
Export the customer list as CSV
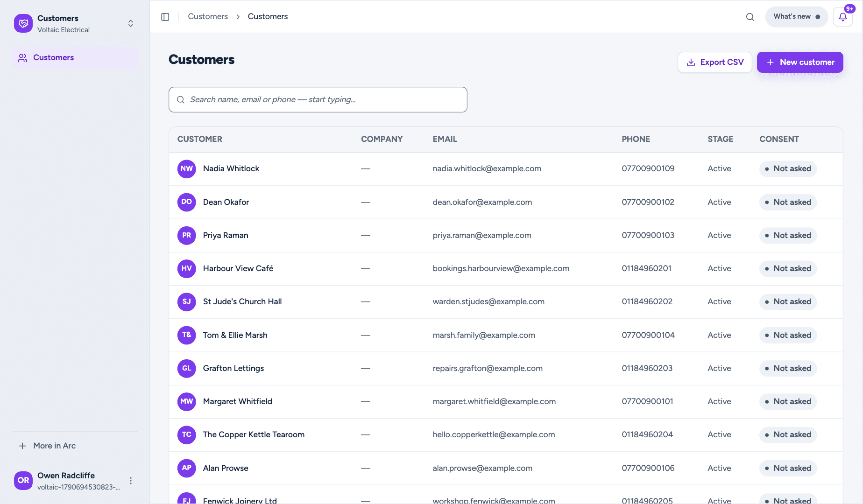[x=715, y=62]
